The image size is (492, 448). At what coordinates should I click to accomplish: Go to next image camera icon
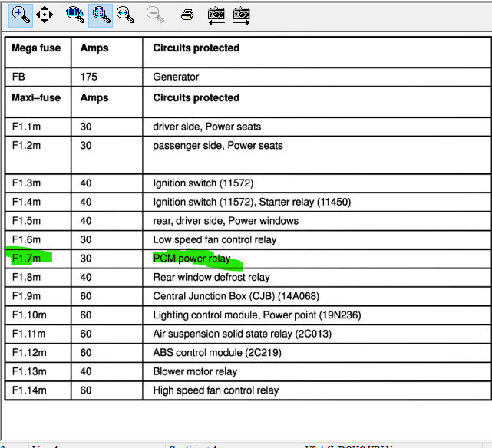click(241, 15)
